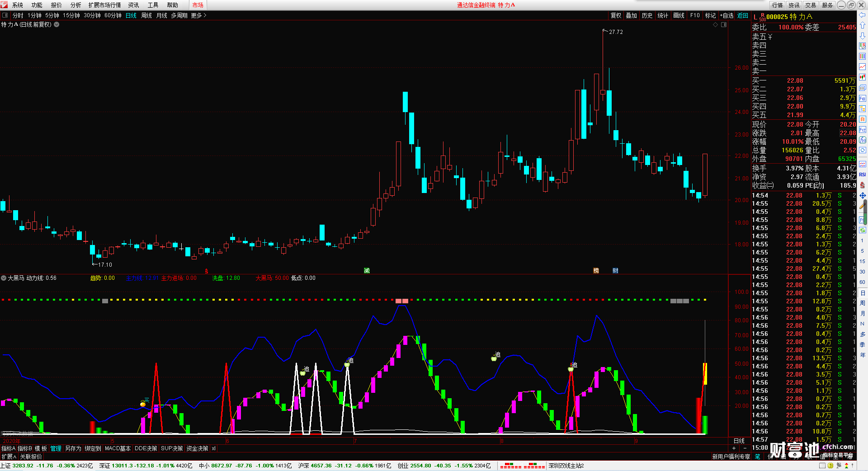Click the 新用户福利专享 link

(731, 457)
